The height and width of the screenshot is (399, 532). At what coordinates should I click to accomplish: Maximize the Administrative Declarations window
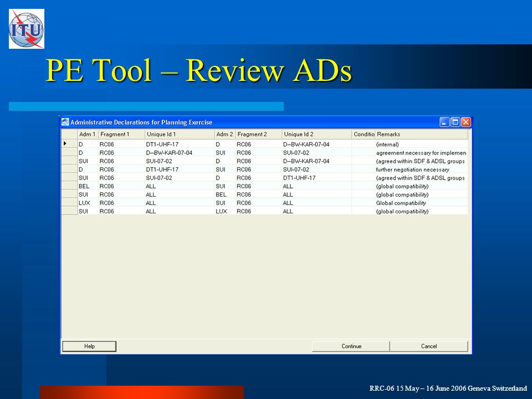point(455,122)
